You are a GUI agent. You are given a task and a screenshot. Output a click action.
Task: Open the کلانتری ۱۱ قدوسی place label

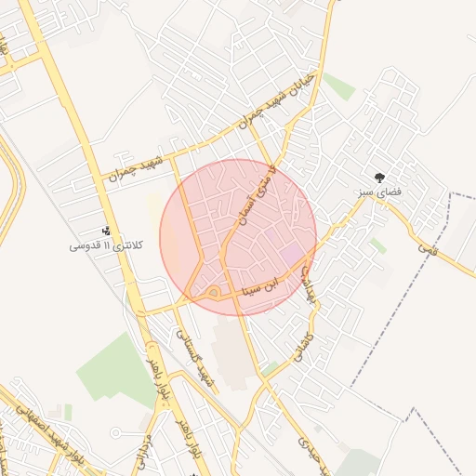[106, 246]
